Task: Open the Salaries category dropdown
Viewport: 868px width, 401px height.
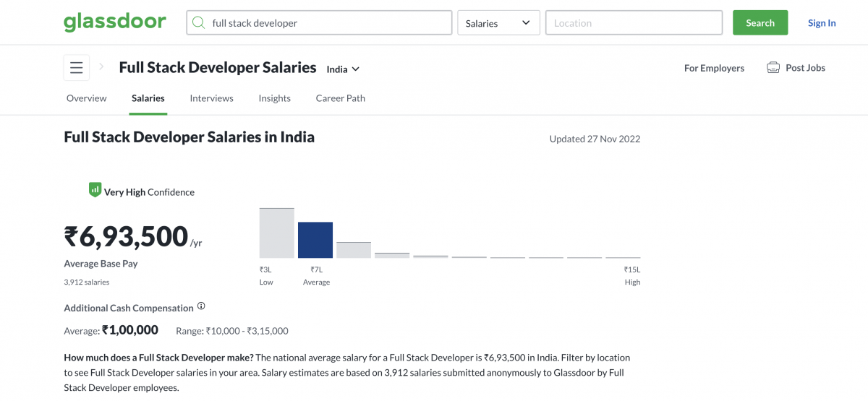Action: tap(499, 23)
